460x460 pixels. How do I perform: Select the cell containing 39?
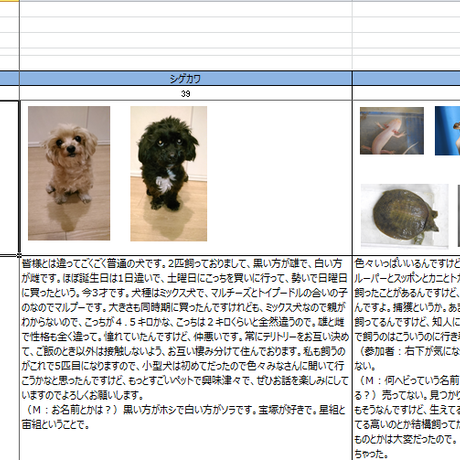[186, 94]
